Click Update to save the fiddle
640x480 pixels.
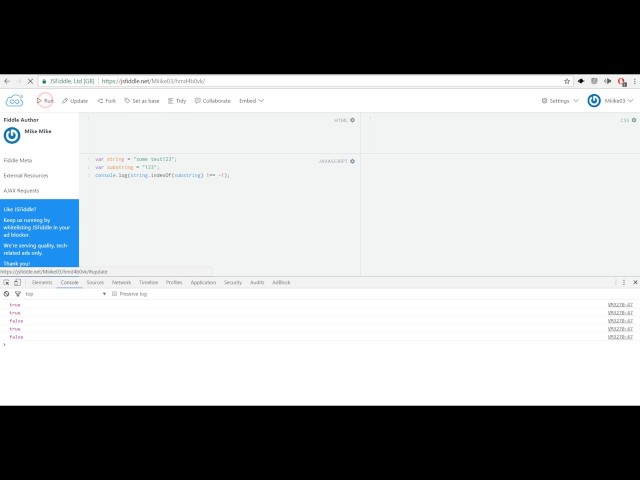click(75, 101)
